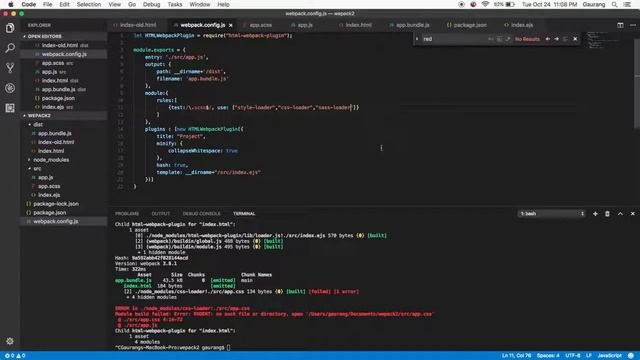Open the File menu
This screenshot has width=640, height=360.
tap(47, 4)
